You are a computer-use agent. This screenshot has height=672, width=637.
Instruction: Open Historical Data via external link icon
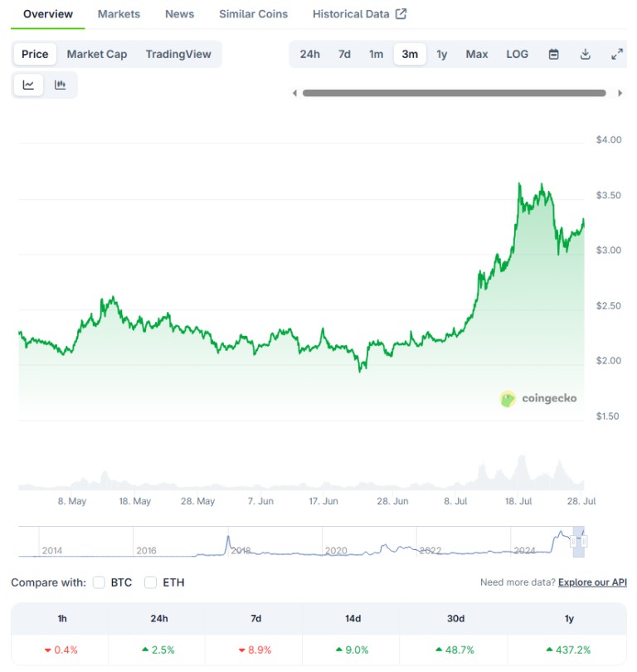pyautogui.click(x=400, y=13)
